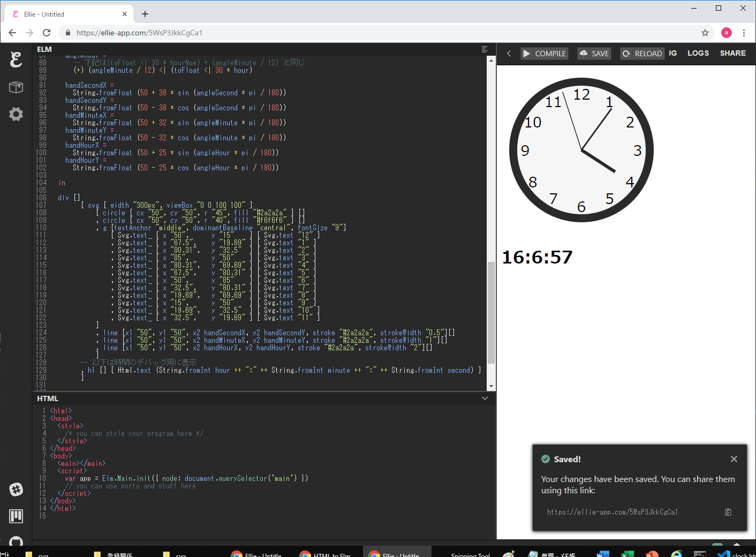This screenshot has height=557, width=756.
Task: Bookmark this page with star
Action: (705, 33)
